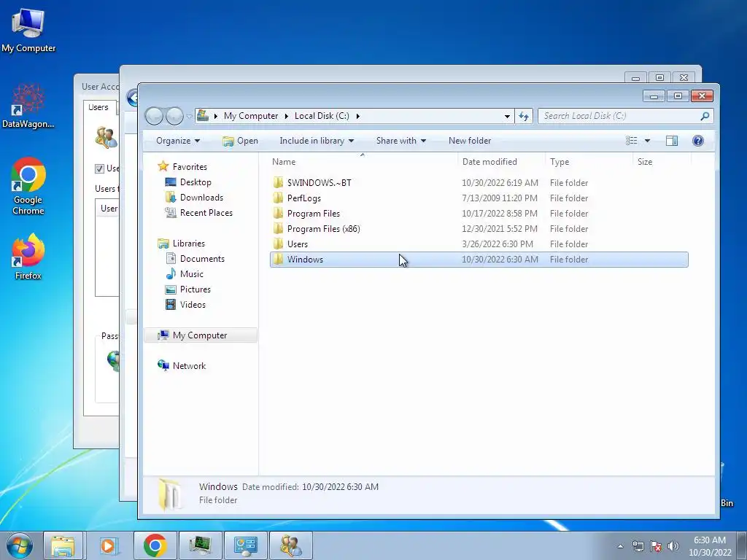Click the User Accounts taskbar icon
The height and width of the screenshot is (560, 747).
click(291, 545)
